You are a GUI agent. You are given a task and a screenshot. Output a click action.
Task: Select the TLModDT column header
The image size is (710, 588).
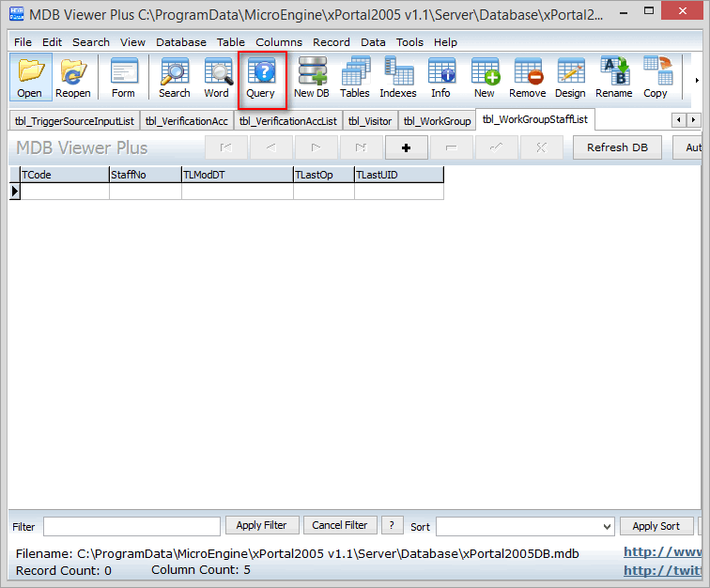[237, 175]
